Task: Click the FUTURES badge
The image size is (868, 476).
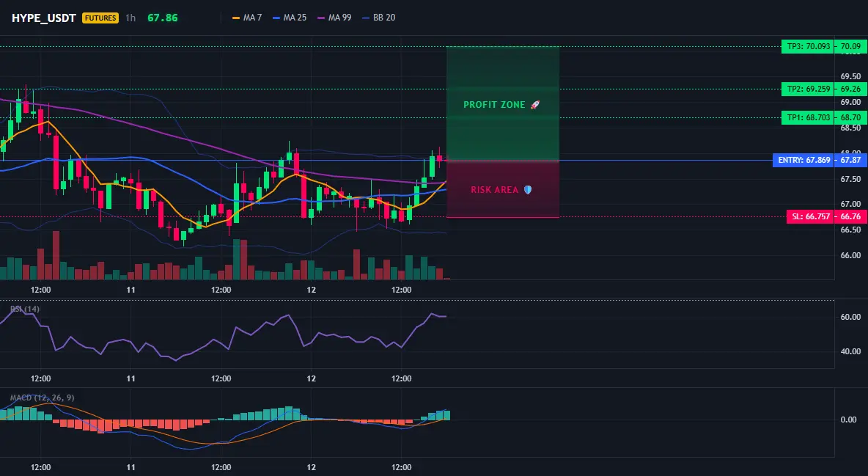Action: pyautogui.click(x=100, y=18)
